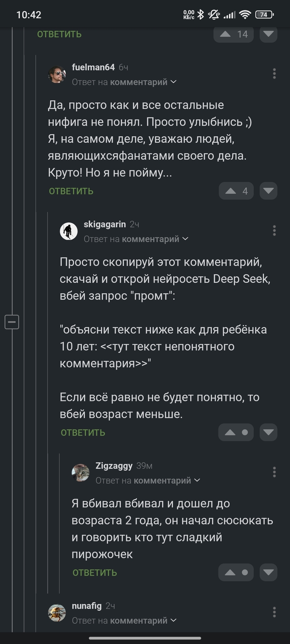Image resolution: width=290 pixels, height=644 pixels.
Task: Open fuelman64's profile avatar
Action: pyautogui.click(x=57, y=74)
